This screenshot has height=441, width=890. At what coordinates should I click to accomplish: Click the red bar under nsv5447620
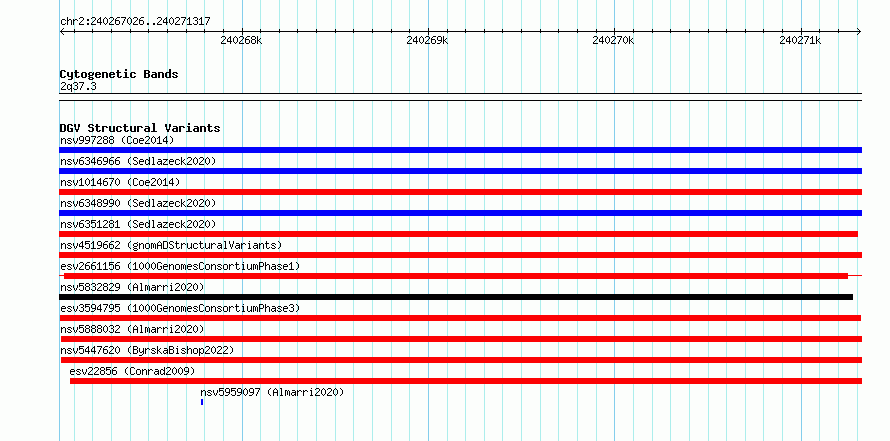[x=461, y=360]
